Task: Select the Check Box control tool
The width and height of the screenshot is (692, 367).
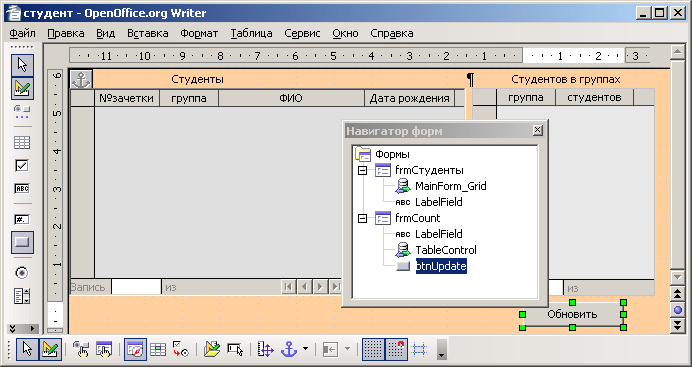Action: [22, 166]
